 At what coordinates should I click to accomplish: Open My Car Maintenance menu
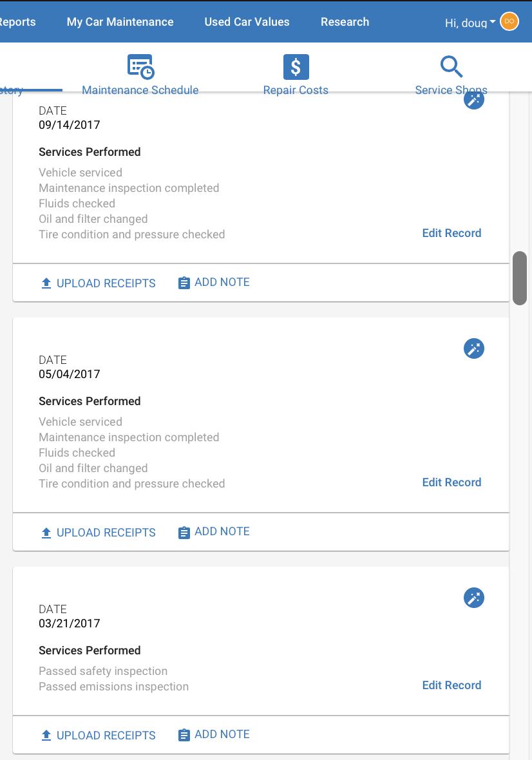click(120, 22)
